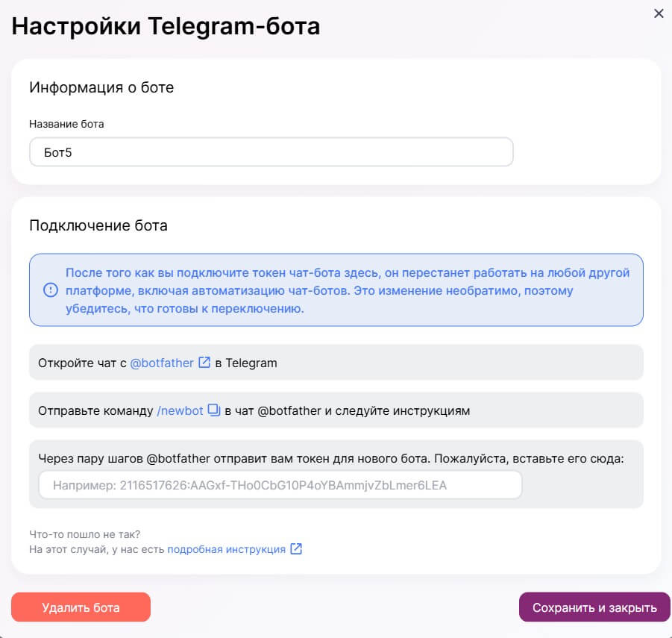The width and height of the screenshot is (672, 638).
Task: Click Сохранить и закрыть
Action: tap(594, 607)
